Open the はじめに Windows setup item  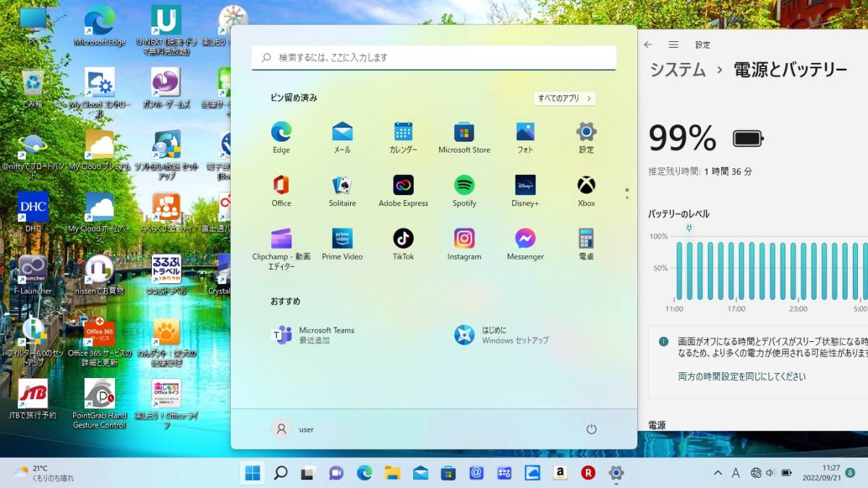click(x=502, y=335)
